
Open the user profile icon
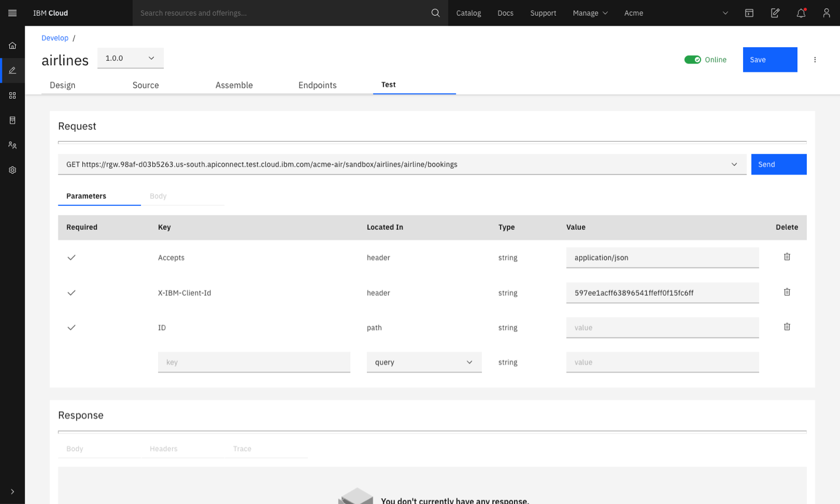(x=827, y=13)
